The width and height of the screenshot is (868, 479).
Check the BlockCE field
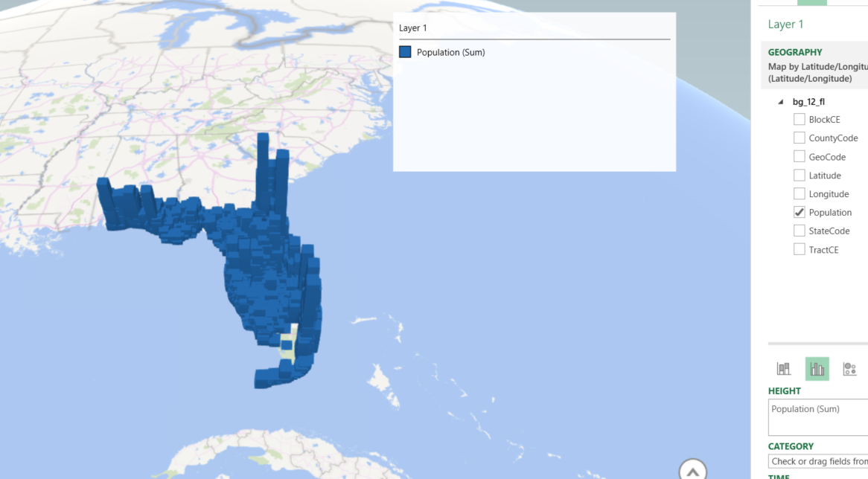(799, 119)
